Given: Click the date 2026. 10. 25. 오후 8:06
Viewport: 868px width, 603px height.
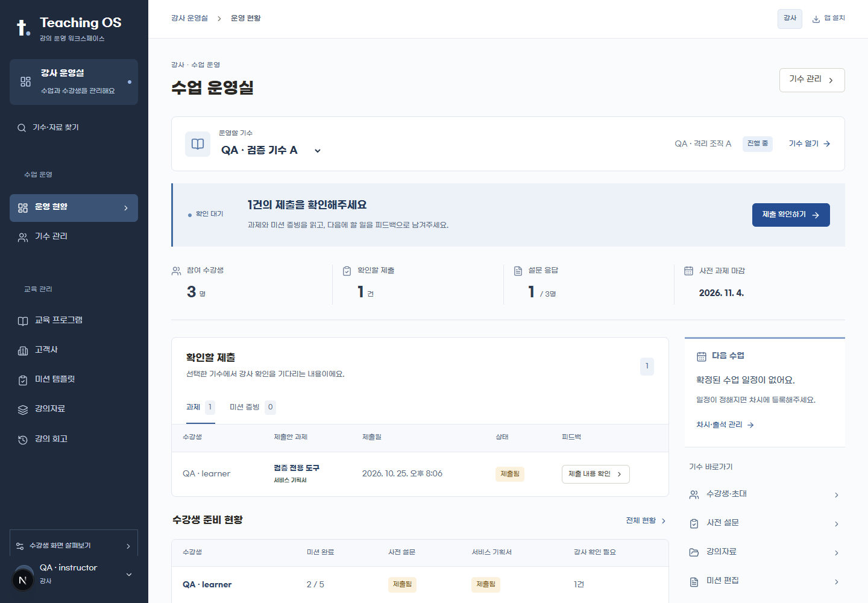Looking at the screenshot, I should point(402,474).
